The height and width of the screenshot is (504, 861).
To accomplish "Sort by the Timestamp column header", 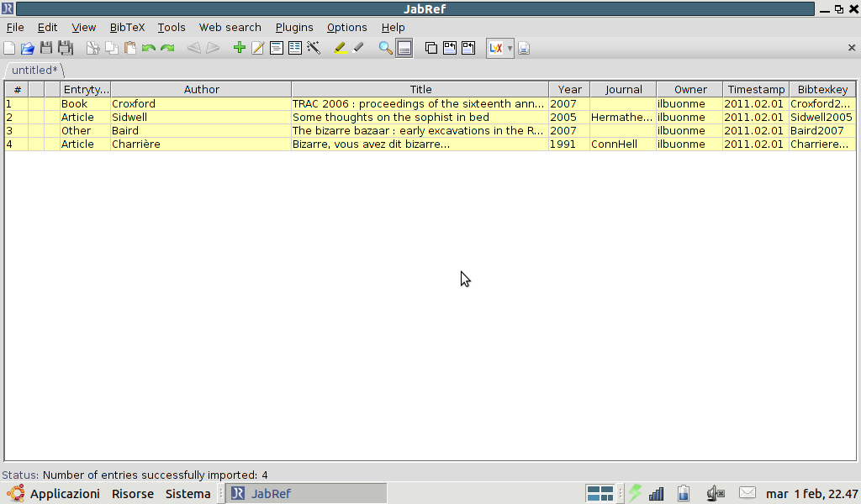I will pos(756,89).
